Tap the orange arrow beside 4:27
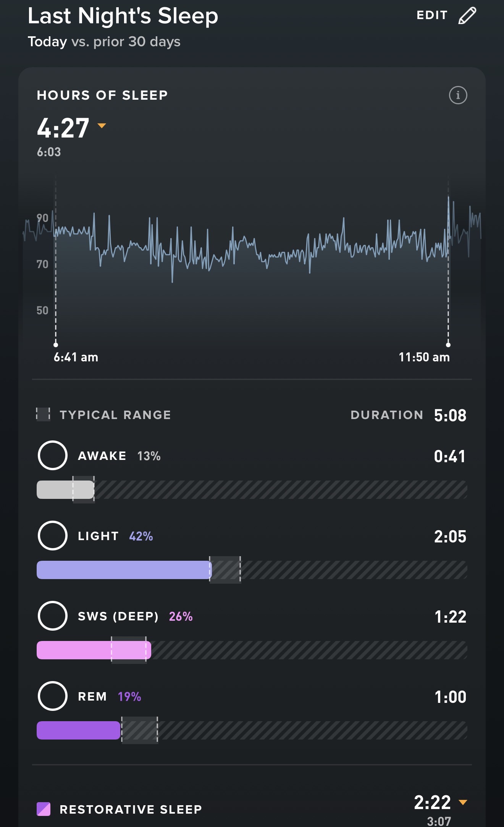The width and height of the screenshot is (504, 827). click(102, 126)
